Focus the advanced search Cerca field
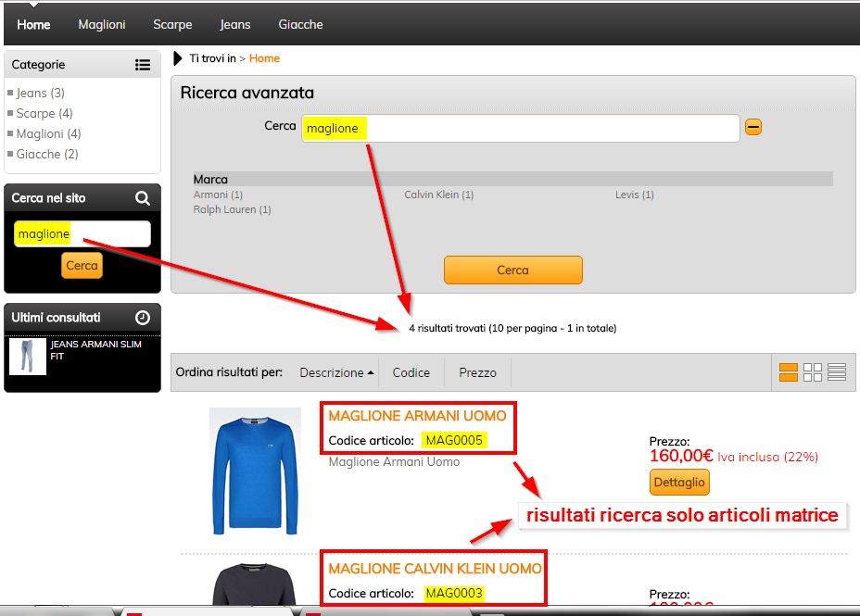Image resolution: width=860 pixels, height=616 pixels. coord(521,128)
